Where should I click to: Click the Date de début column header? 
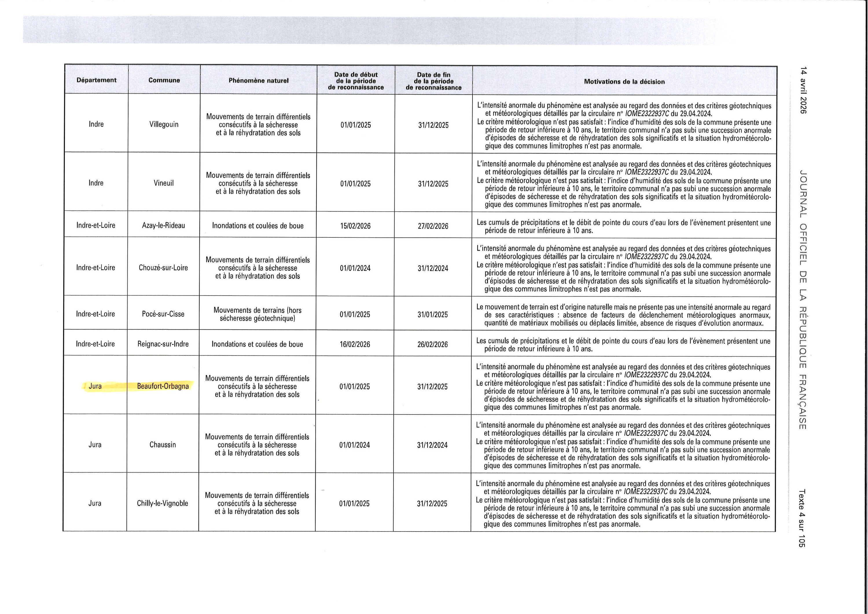coord(356,80)
